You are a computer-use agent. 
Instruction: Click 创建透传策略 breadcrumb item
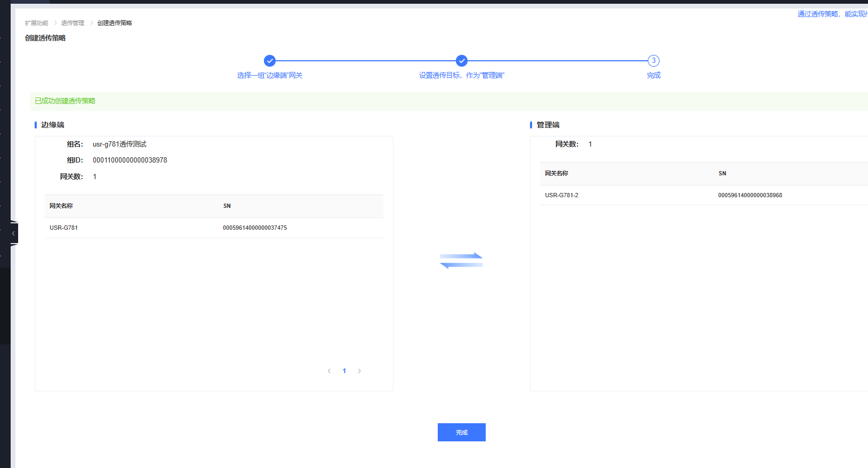[x=115, y=23]
